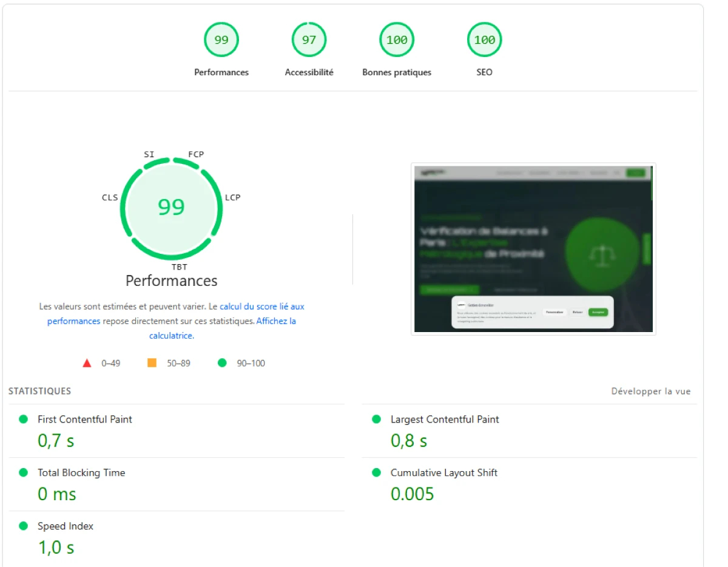Viewport: 728px width, 567px height.
Task: Click the green dot beside Cumulative Layout Shift
Action: 376,472
